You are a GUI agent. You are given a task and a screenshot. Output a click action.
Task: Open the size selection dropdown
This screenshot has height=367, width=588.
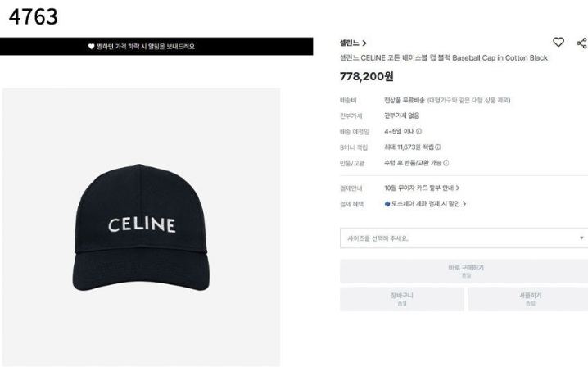(463, 238)
